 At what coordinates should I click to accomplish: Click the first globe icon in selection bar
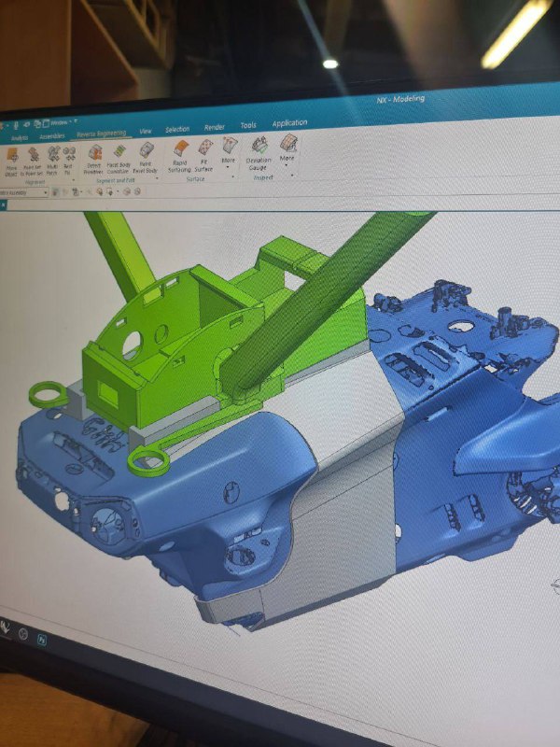tap(127, 191)
